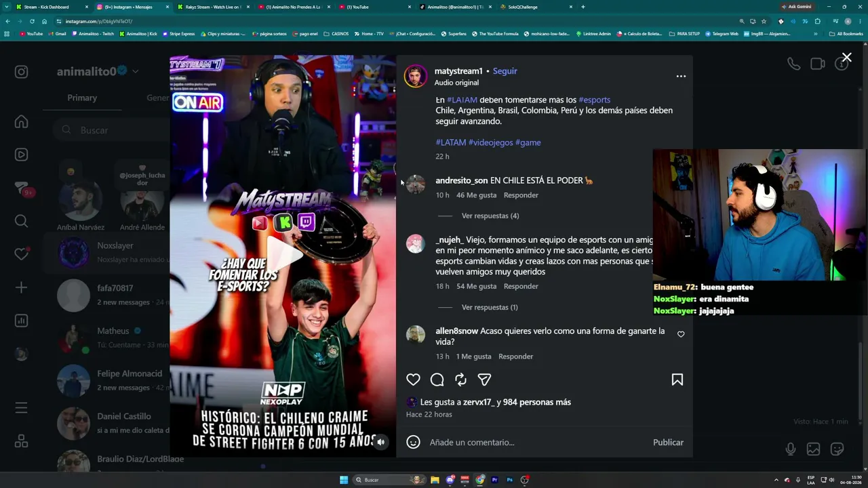Open the All Bookmarks folder
Screen dimensions: 868x488
(846, 33)
